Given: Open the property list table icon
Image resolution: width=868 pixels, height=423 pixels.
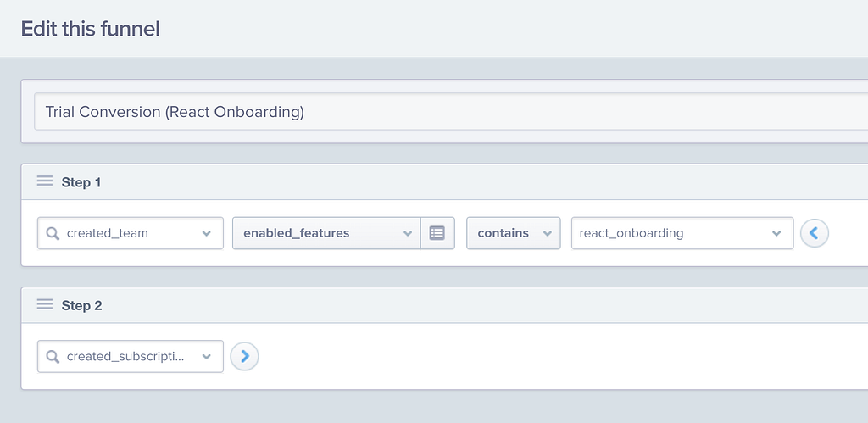Looking at the screenshot, I should (437, 233).
